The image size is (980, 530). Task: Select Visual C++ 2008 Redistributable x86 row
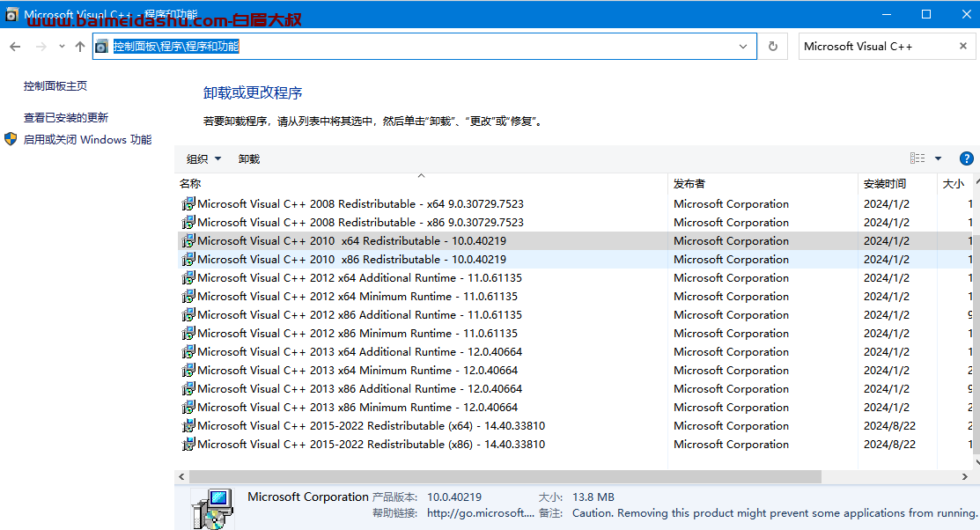click(575, 223)
